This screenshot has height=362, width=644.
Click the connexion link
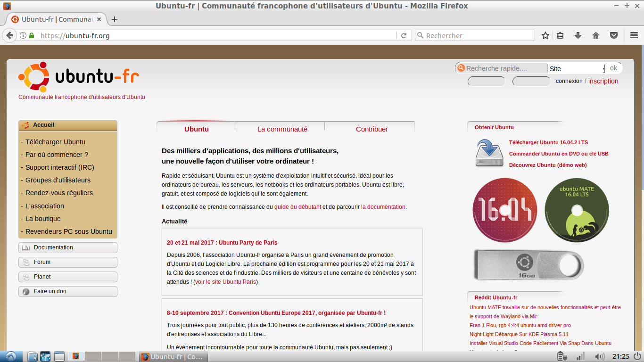(x=569, y=81)
